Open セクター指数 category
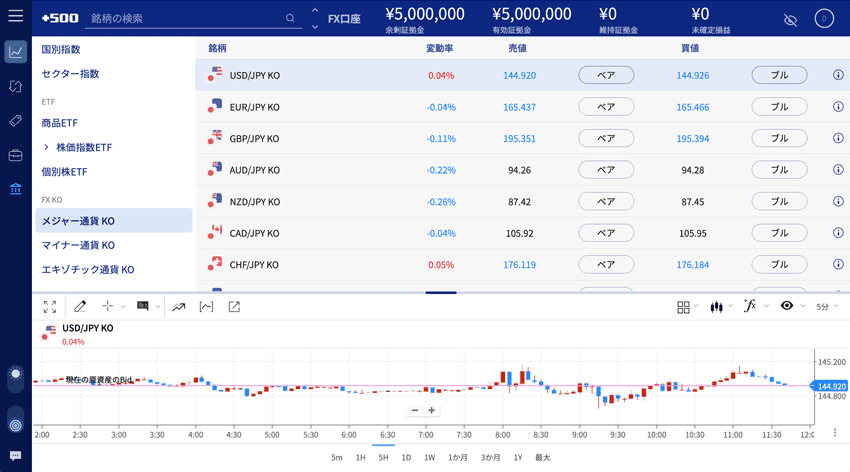This screenshot has width=850, height=472. point(70,74)
